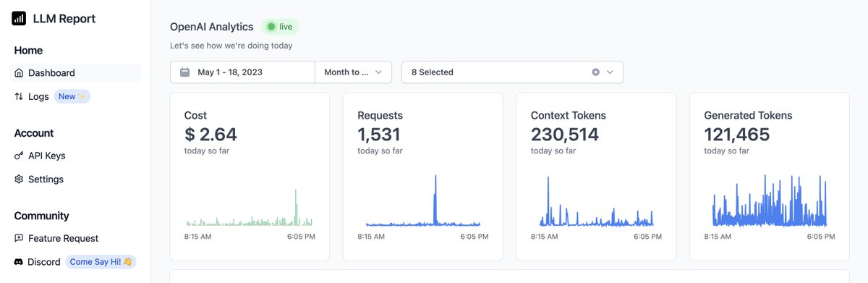This screenshot has width=868, height=283.
Task: Click the Cost card title
Action: tap(195, 115)
